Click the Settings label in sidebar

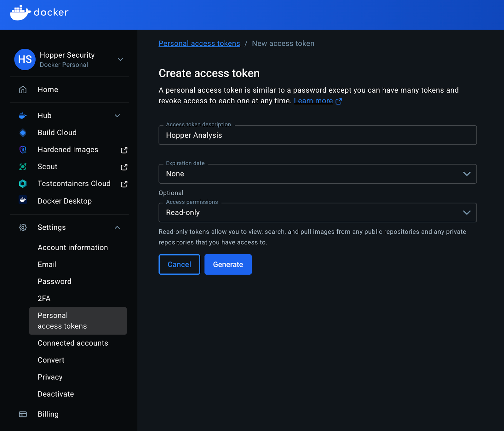tap(52, 227)
